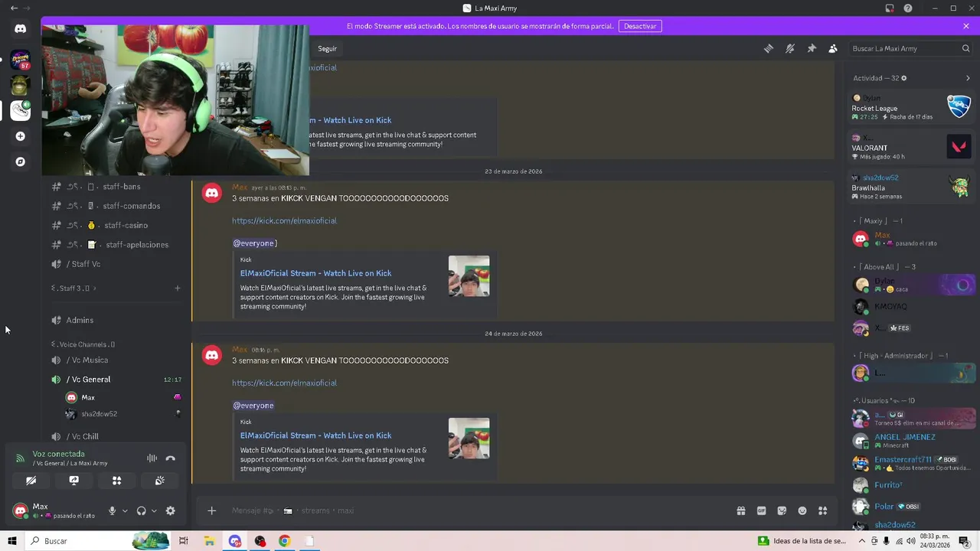The image size is (980, 551).
Task: Open the Actividad settings gear
Action: coord(904,78)
